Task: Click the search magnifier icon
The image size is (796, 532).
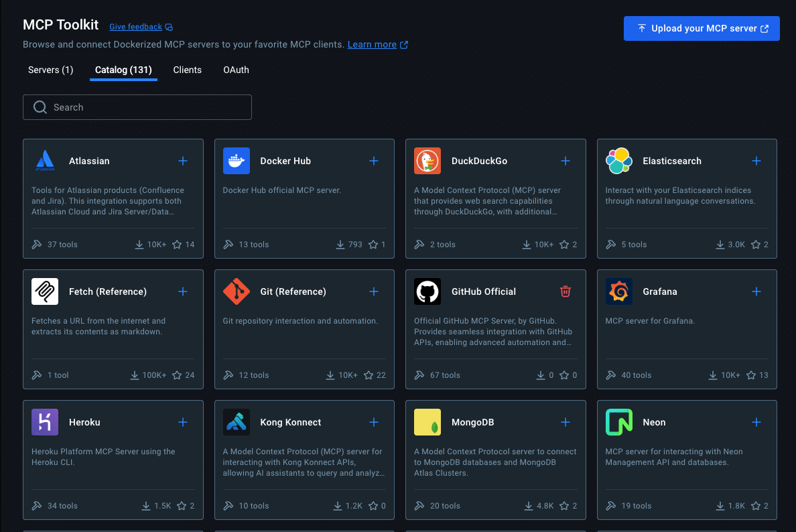Action: (40, 107)
